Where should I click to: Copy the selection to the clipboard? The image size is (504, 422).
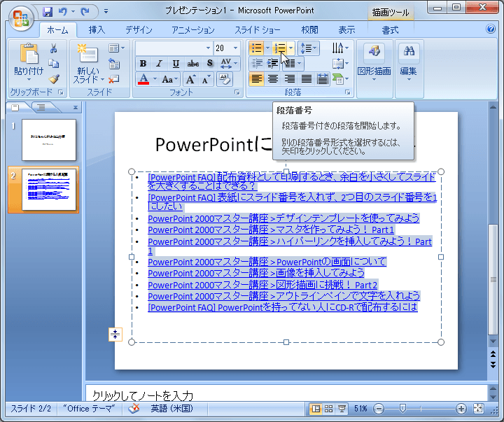click(x=53, y=64)
